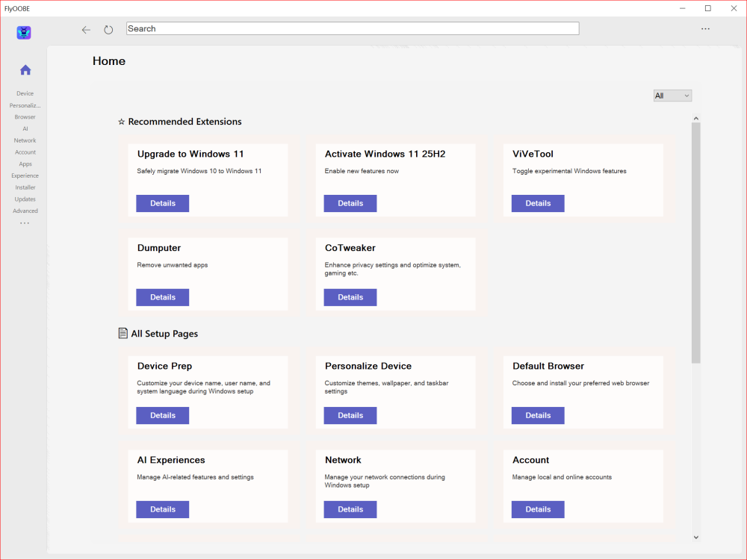
Task: Open the All filter dropdown
Action: [x=672, y=96]
